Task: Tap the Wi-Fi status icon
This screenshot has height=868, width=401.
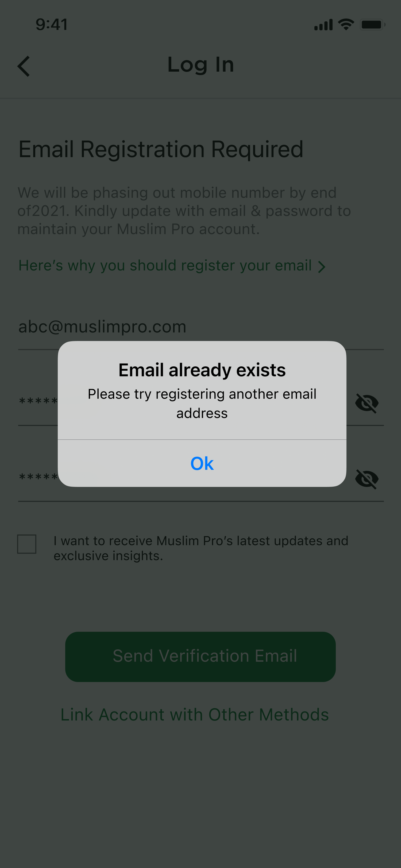Action: (346, 25)
